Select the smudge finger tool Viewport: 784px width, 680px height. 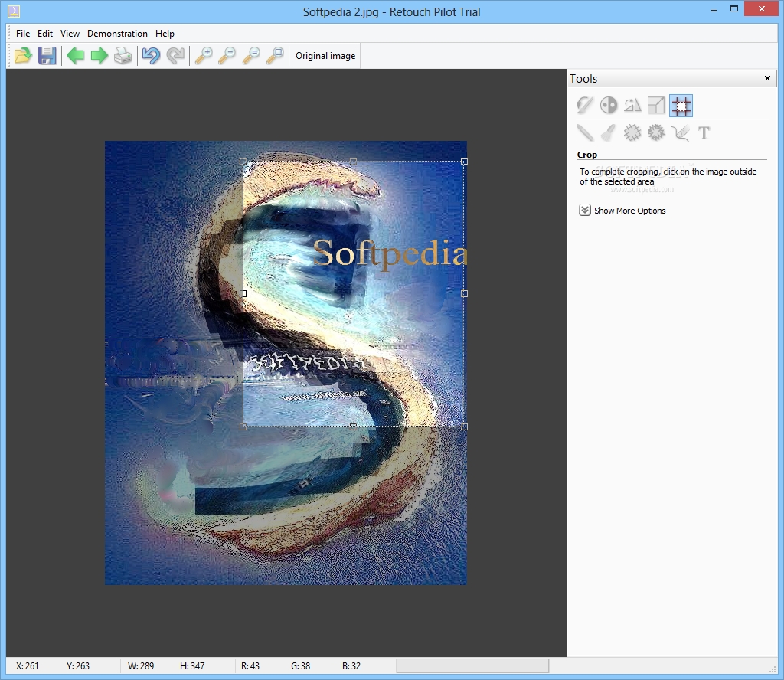pyautogui.click(x=681, y=133)
